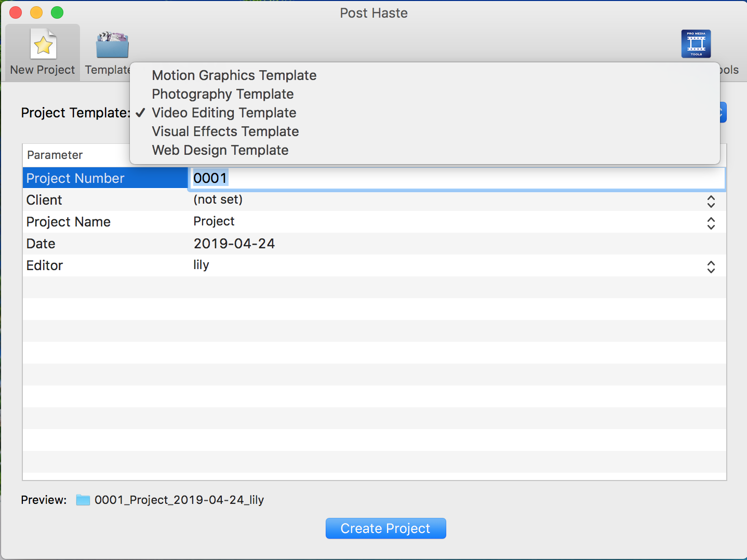The height and width of the screenshot is (560, 747).
Task: Click the Project value of Project Name
Action: 214,221
